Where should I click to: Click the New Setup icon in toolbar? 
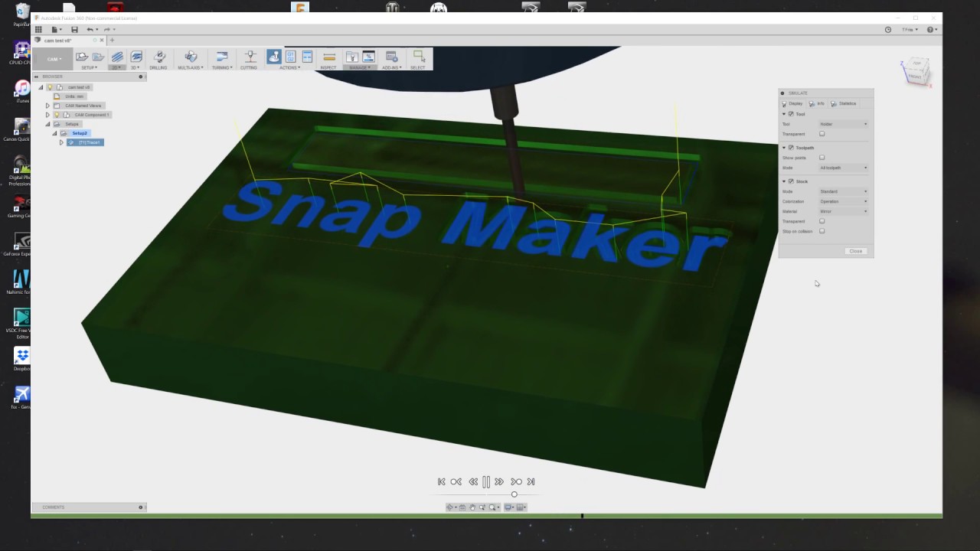(81, 57)
